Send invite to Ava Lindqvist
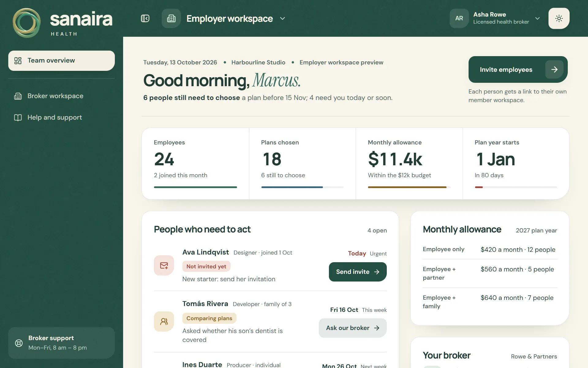This screenshot has height=368, width=588. click(358, 272)
